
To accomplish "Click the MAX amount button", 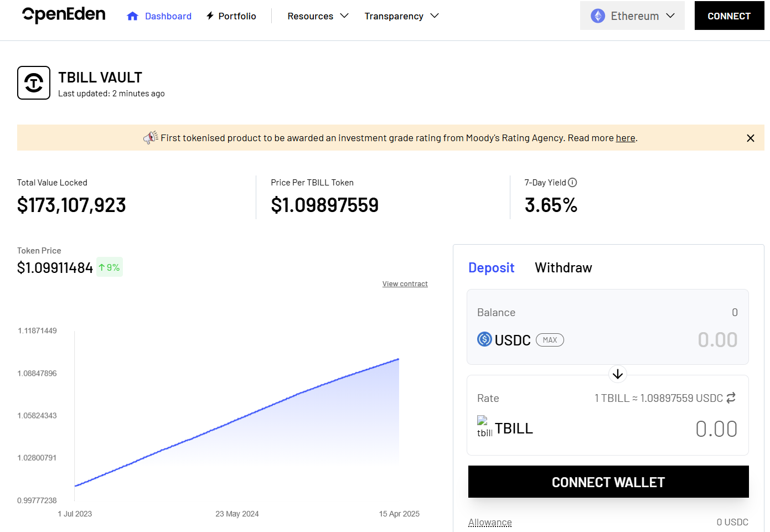I will [550, 340].
